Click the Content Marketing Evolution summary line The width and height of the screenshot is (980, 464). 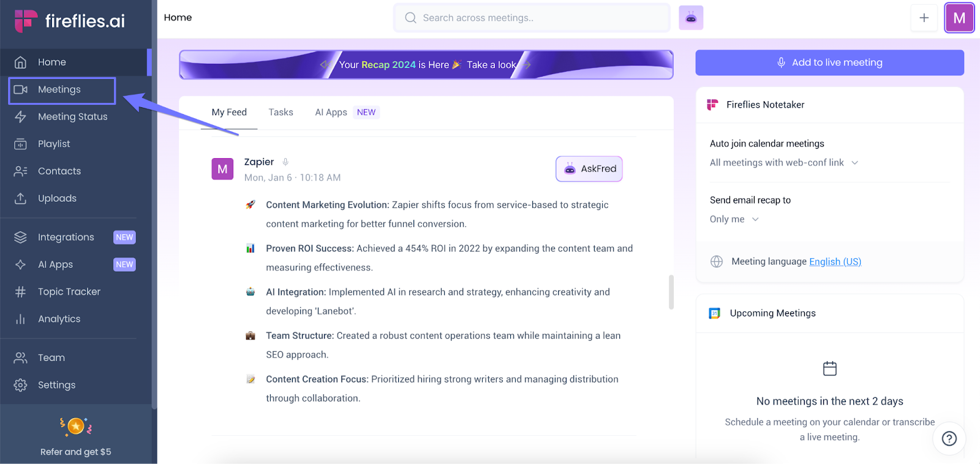coord(437,215)
